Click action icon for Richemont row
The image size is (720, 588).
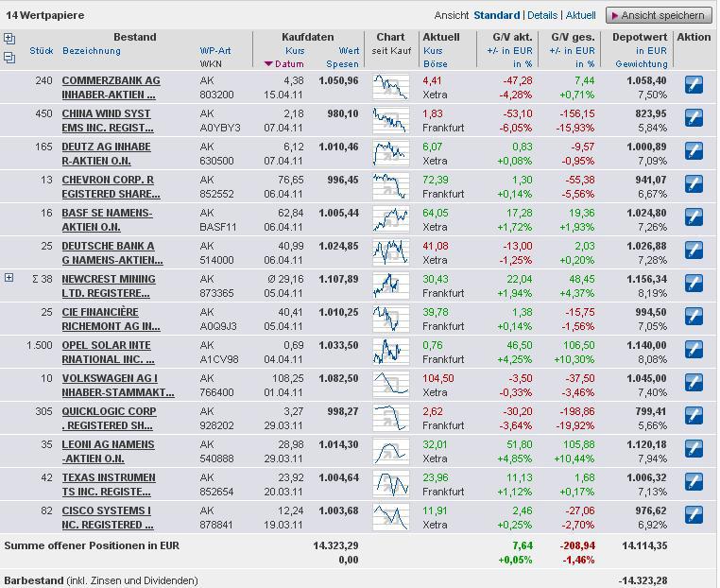[694, 317]
